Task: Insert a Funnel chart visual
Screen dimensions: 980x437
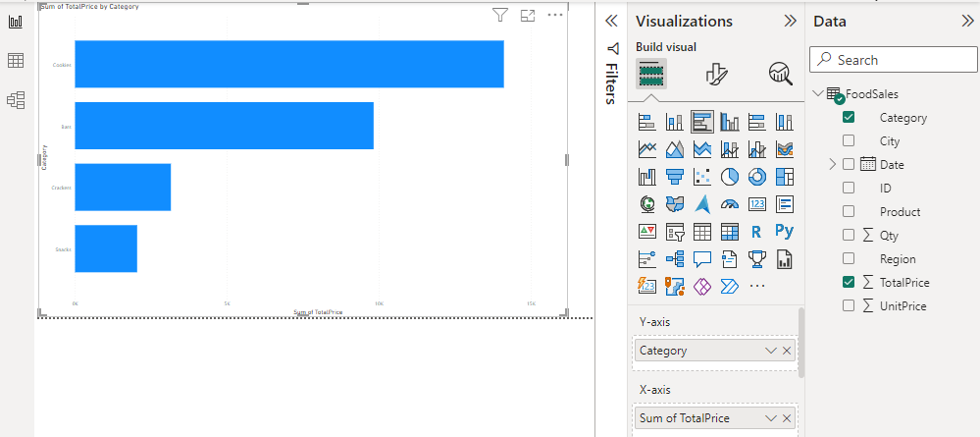Action: tap(674, 177)
